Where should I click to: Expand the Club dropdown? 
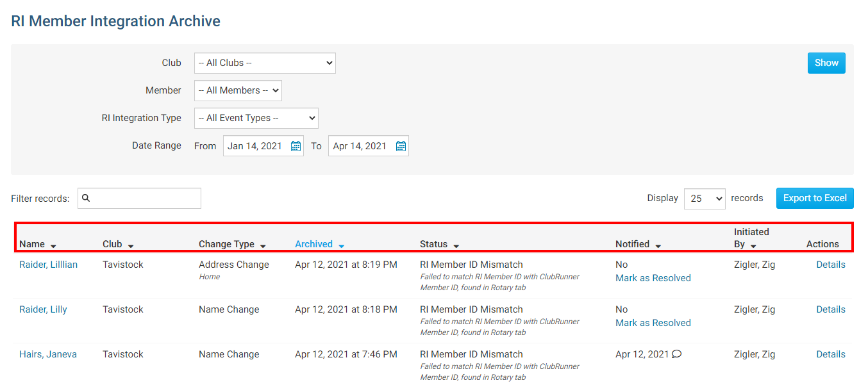(x=265, y=63)
